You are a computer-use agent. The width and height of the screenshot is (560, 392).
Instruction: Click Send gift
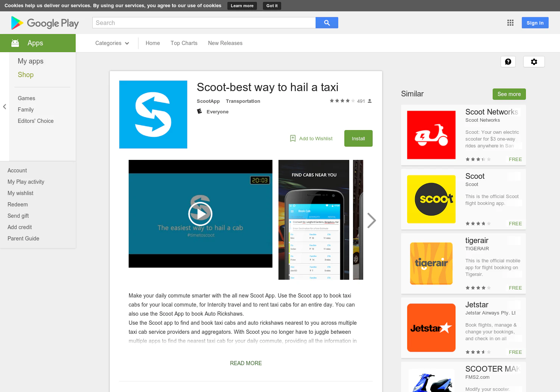pyautogui.click(x=18, y=216)
